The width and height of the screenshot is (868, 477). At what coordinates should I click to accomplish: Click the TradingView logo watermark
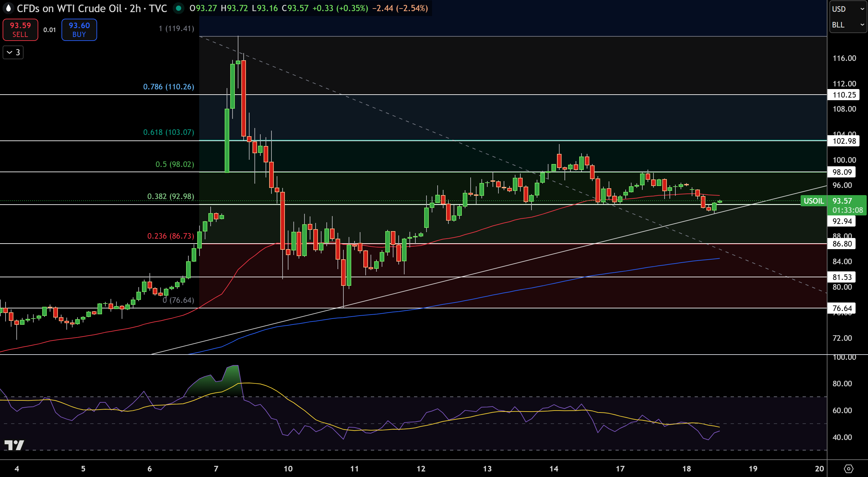tap(14, 445)
